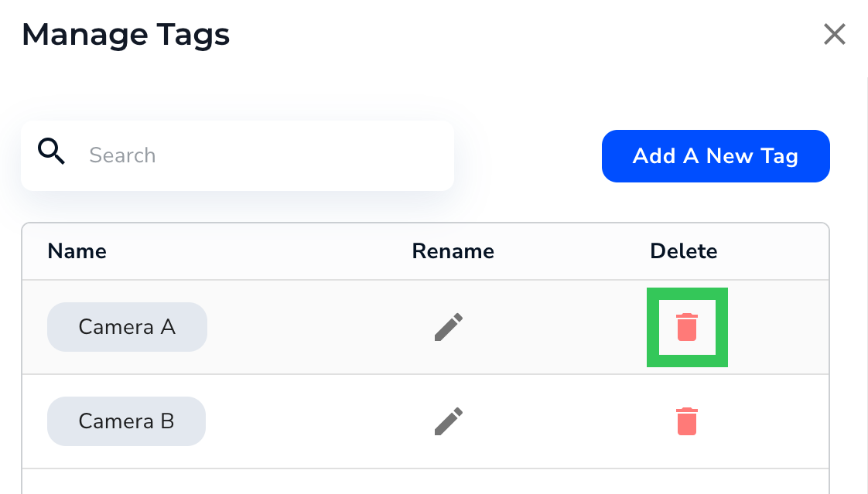Image resolution: width=868 pixels, height=494 pixels.
Task: Select the Camera B tag chip
Action: [x=126, y=421]
